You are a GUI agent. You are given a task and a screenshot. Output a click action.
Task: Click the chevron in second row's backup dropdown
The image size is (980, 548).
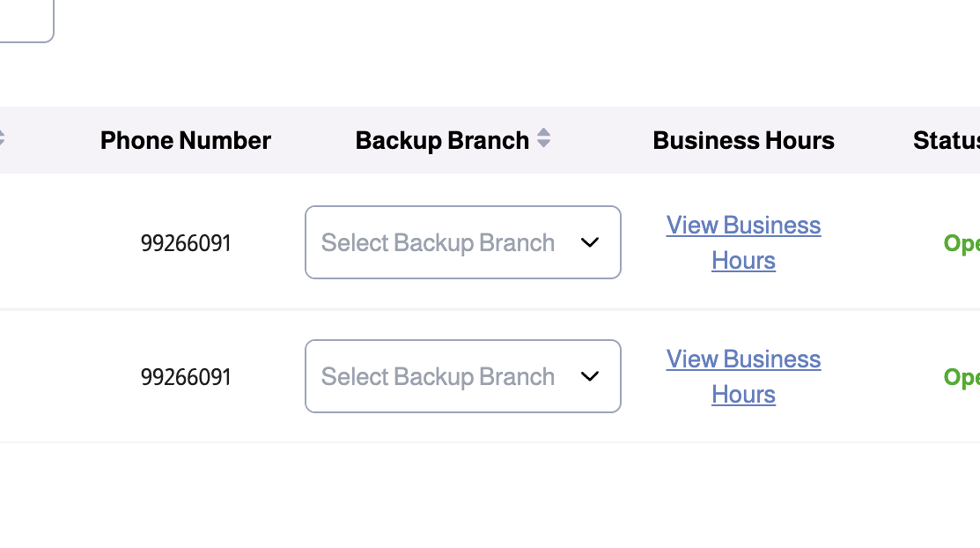pyautogui.click(x=590, y=376)
